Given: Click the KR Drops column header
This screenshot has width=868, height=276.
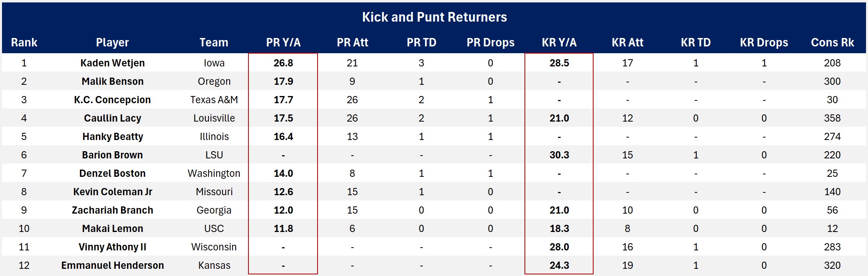Looking at the screenshot, I should click(x=764, y=42).
